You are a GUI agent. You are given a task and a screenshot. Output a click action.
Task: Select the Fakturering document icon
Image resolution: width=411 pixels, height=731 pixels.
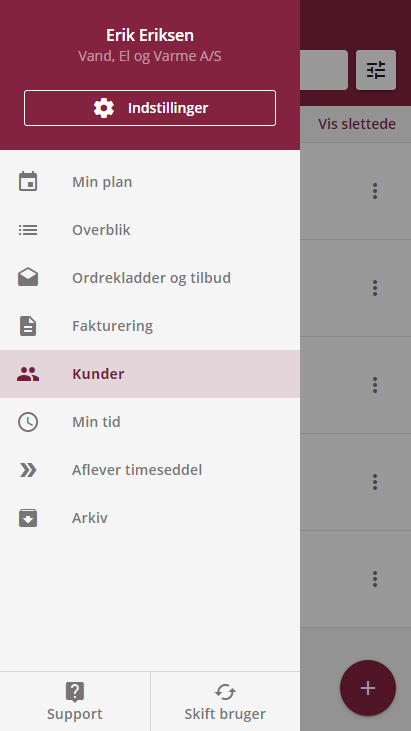(x=28, y=326)
